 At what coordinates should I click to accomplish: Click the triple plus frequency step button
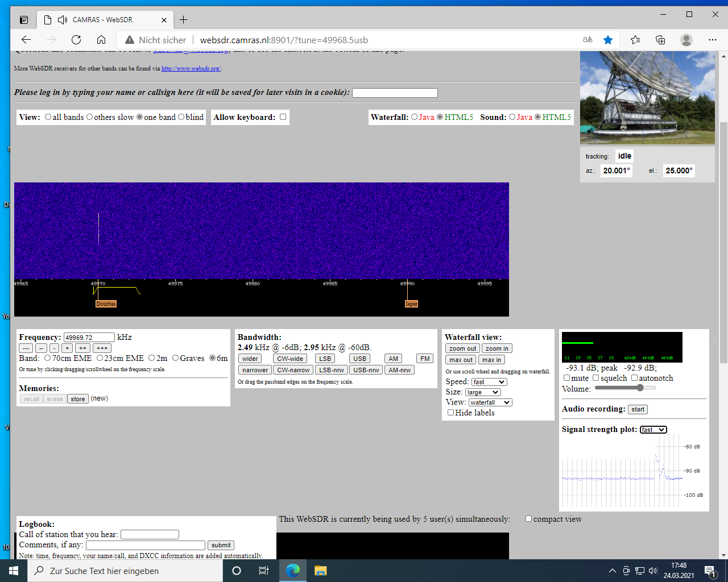coord(102,348)
